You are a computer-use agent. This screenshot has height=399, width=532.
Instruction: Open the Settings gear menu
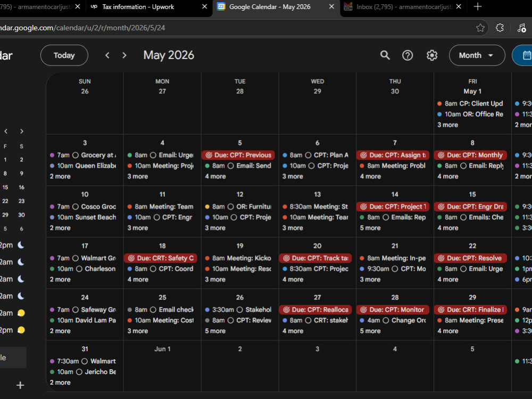click(x=432, y=55)
